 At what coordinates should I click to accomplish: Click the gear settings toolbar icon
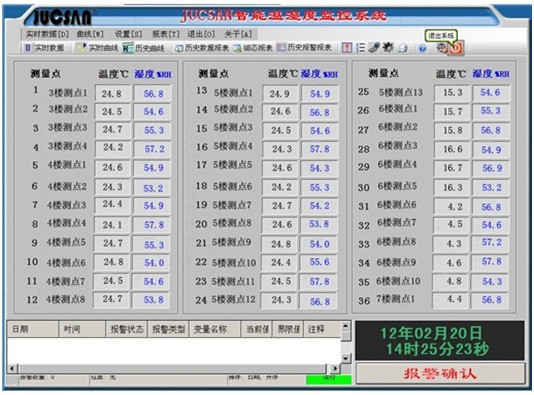point(388,48)
